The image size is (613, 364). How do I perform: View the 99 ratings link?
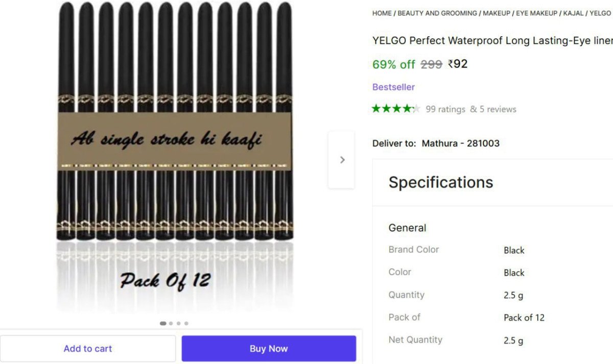tap(445, 109)
